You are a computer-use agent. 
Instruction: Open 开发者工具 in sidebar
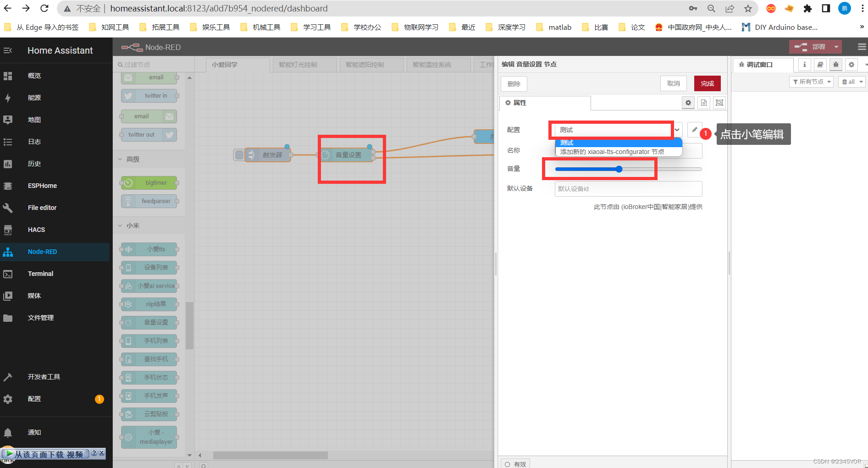[x=55, y=377]
